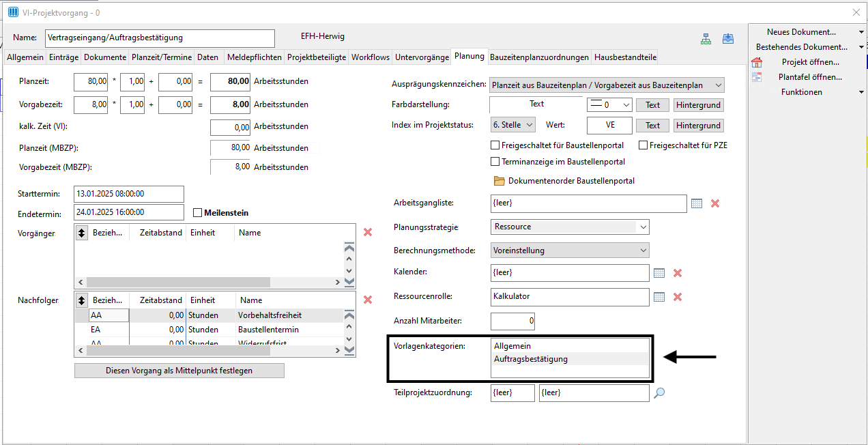The height and width of the screenshot is (445, 868).
Task: Select Auftragsbestätigung in Vorlagenkategorien list
Action: coord(570,359)
